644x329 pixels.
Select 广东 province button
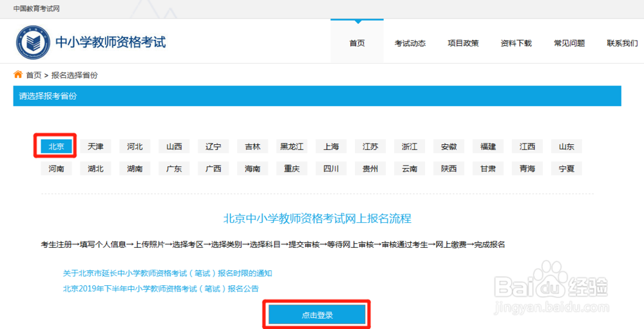point(174,169)
